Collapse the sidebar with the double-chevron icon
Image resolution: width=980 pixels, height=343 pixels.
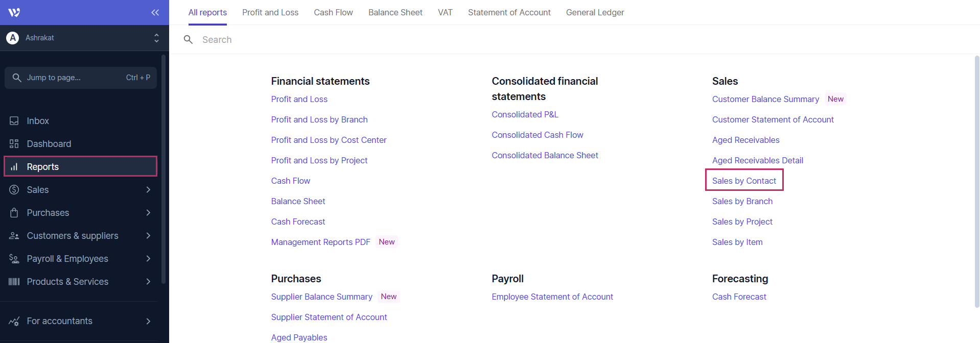point(155,12)
